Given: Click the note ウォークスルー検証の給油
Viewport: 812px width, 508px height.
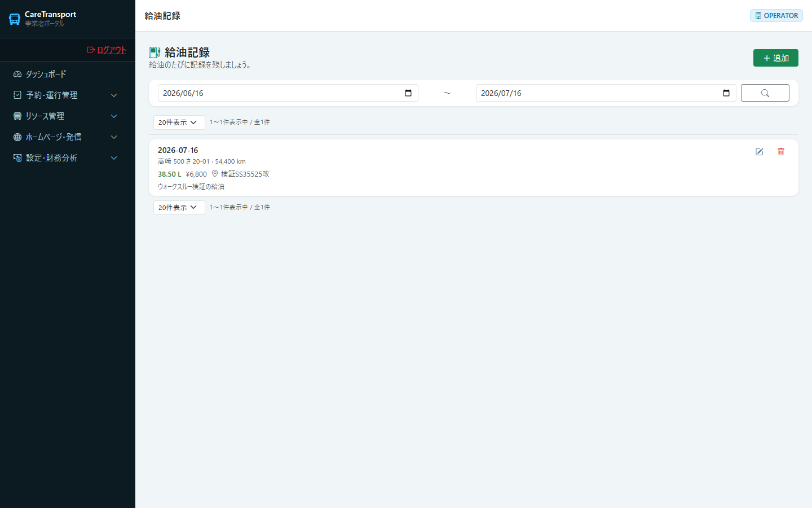Looking at the screenshot, I should 191,186.
